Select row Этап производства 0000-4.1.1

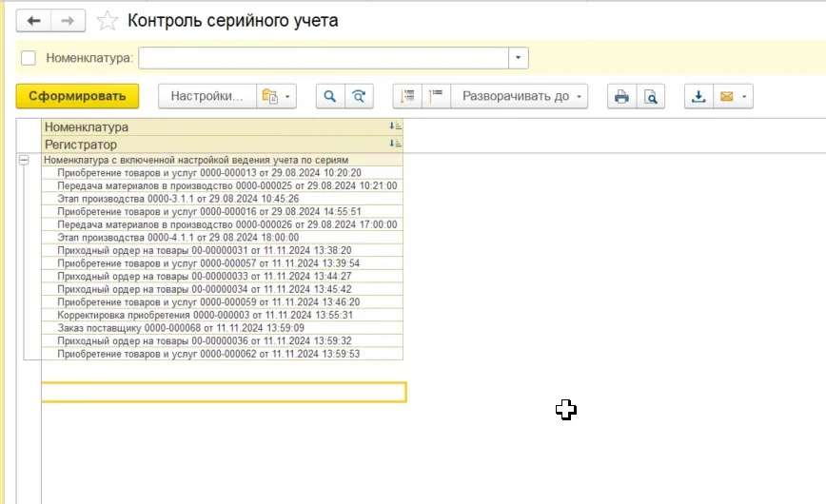(223, 238)
